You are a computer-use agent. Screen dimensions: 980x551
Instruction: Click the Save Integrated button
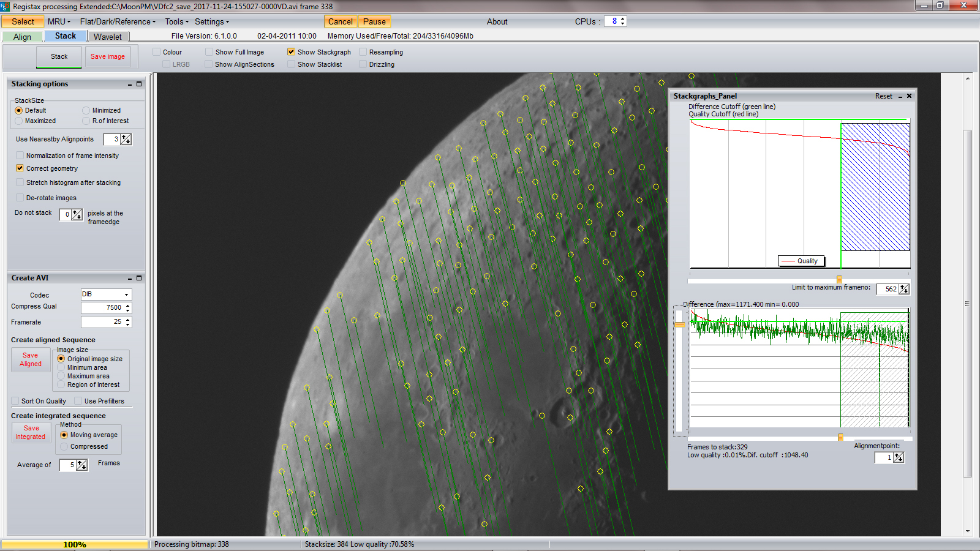31,432
